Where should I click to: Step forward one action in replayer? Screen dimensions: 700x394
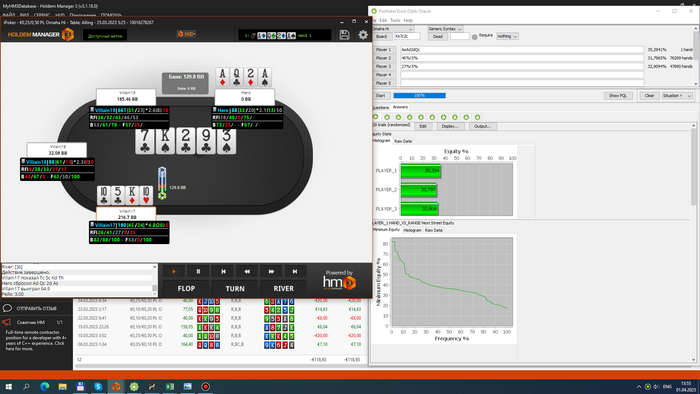pyautogui.click(x=271, y=271)
